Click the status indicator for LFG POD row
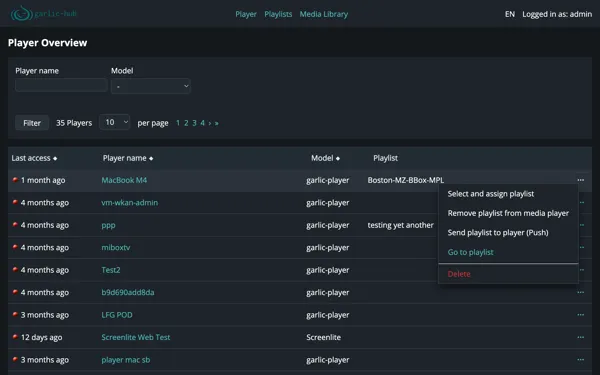This screenshot has height=375, width=600. [15, 315]
